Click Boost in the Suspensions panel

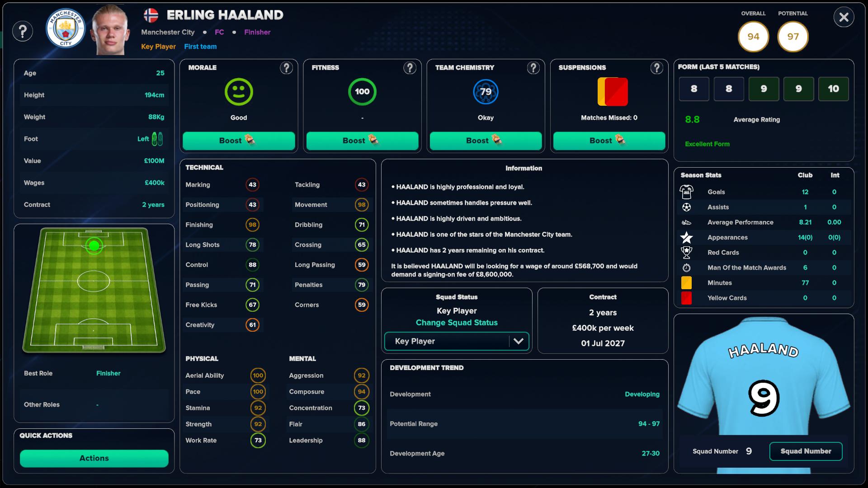click(x=609, y=141)
